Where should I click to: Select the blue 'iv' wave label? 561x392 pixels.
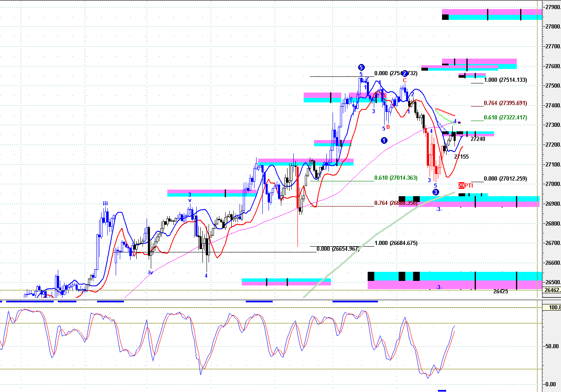pos(151,273)
